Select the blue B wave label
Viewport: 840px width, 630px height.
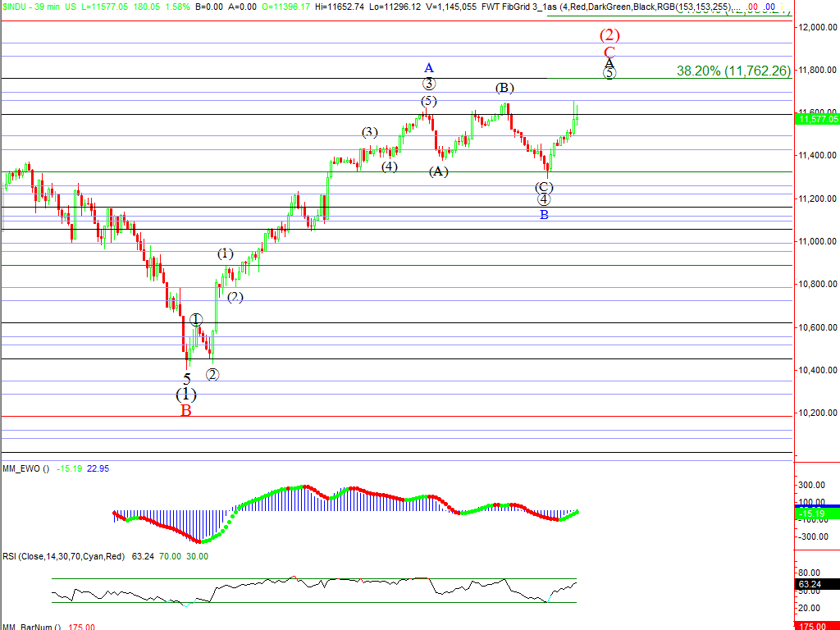pyautogui.click(x=543, y=215)
